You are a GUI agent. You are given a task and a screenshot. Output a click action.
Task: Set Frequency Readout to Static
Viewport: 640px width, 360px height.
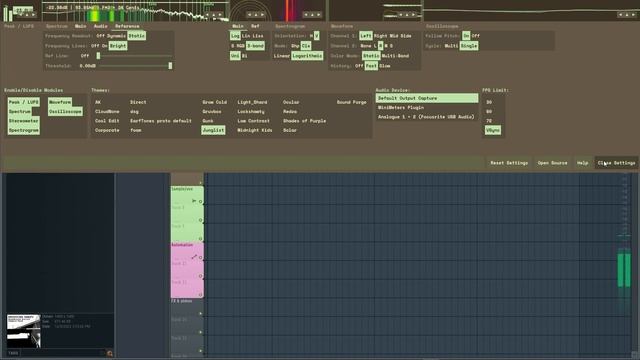click(x=137, y=36)
